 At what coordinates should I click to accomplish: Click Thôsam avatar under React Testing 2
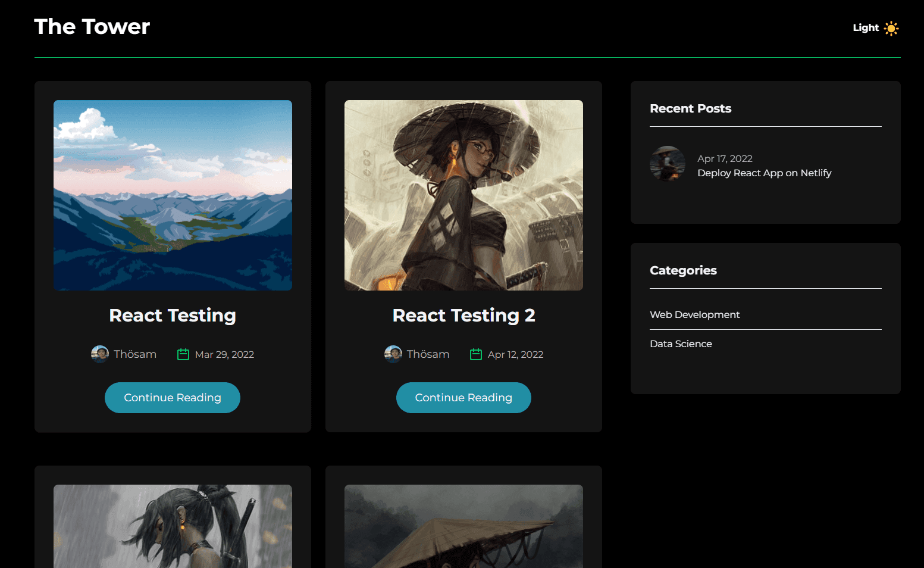click(393, 354)
